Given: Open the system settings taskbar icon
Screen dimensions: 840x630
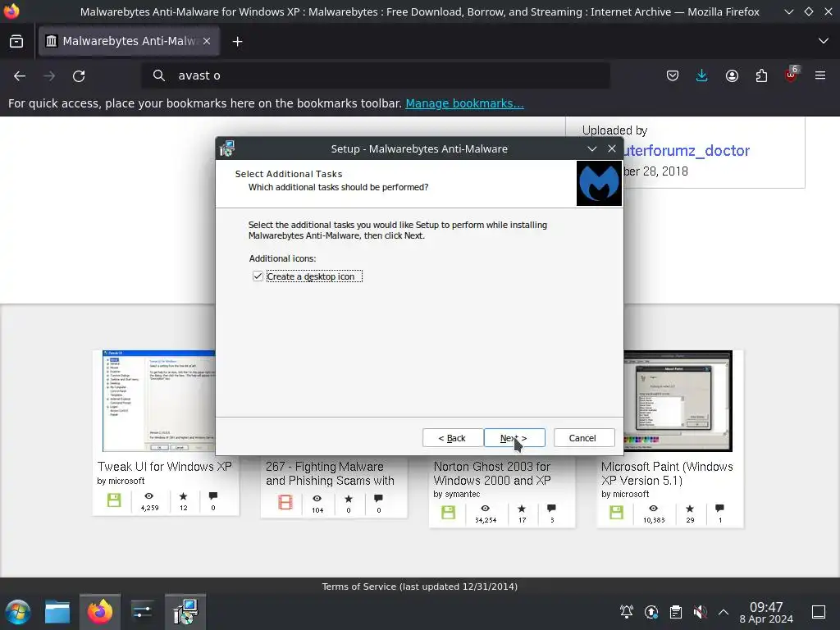Looking at the screenshot, I should coord(142,612).
